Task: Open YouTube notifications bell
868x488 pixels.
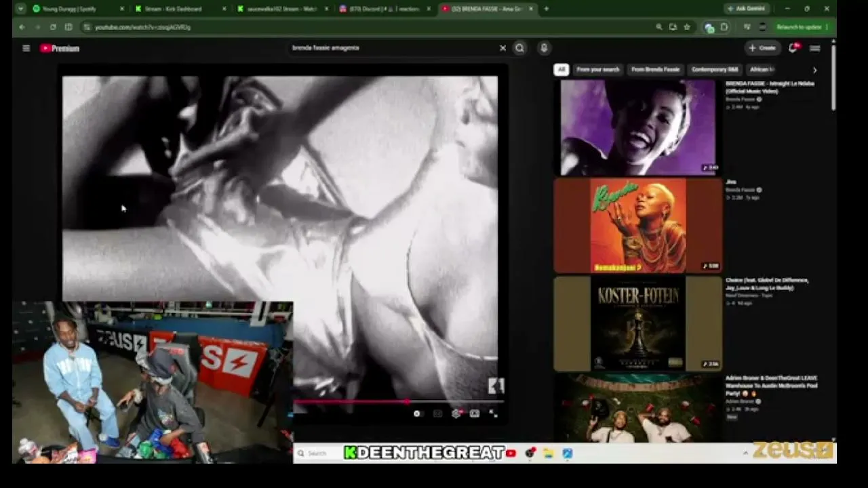Action: 793,48
